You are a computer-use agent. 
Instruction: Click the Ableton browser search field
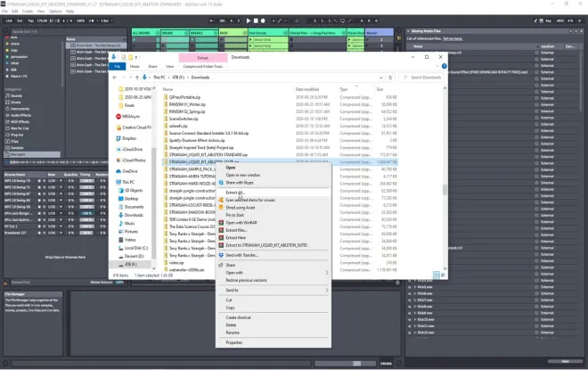tap(68, 31)
